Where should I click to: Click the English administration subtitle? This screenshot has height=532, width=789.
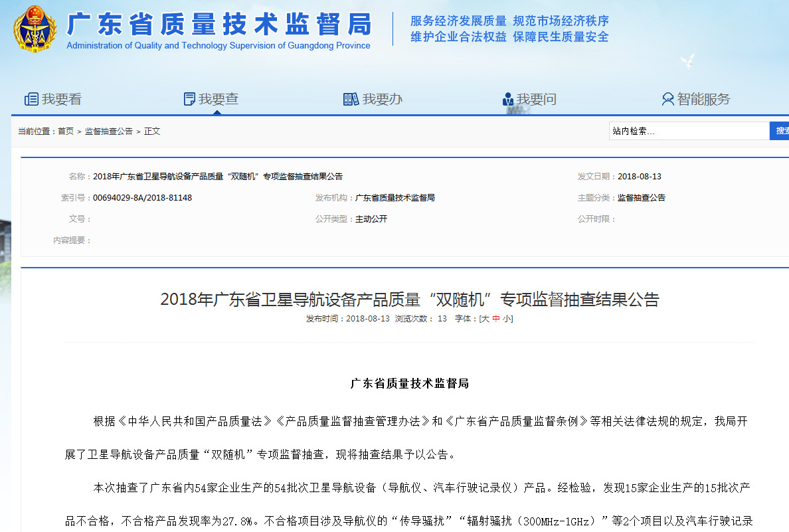click(219, 45)
